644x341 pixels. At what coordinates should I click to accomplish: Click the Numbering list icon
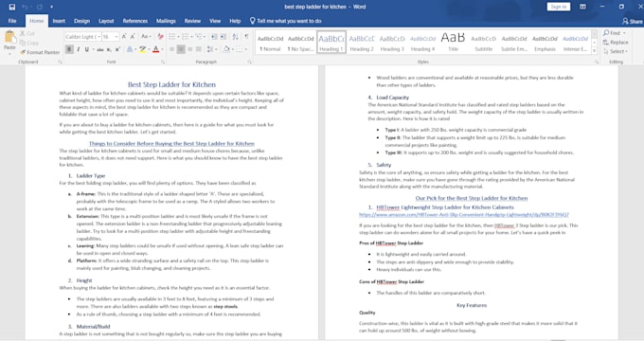(x=186, y=37)
